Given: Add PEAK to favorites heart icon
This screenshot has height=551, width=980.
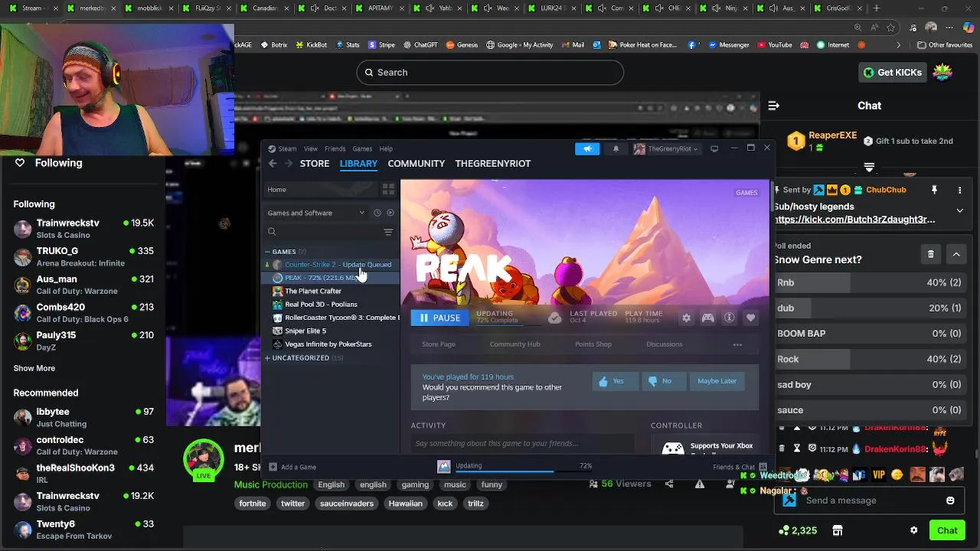Looking at the screenshot, I should coord(751,318).
